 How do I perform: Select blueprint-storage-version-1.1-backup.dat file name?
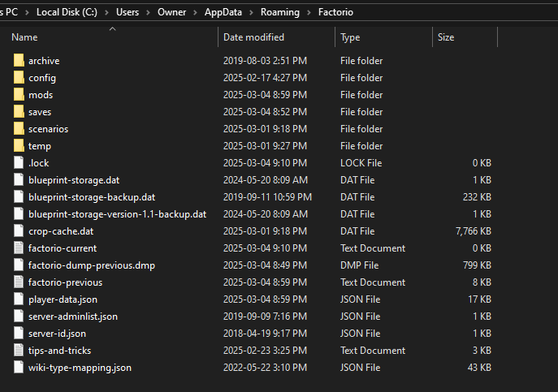click(117, 214)
